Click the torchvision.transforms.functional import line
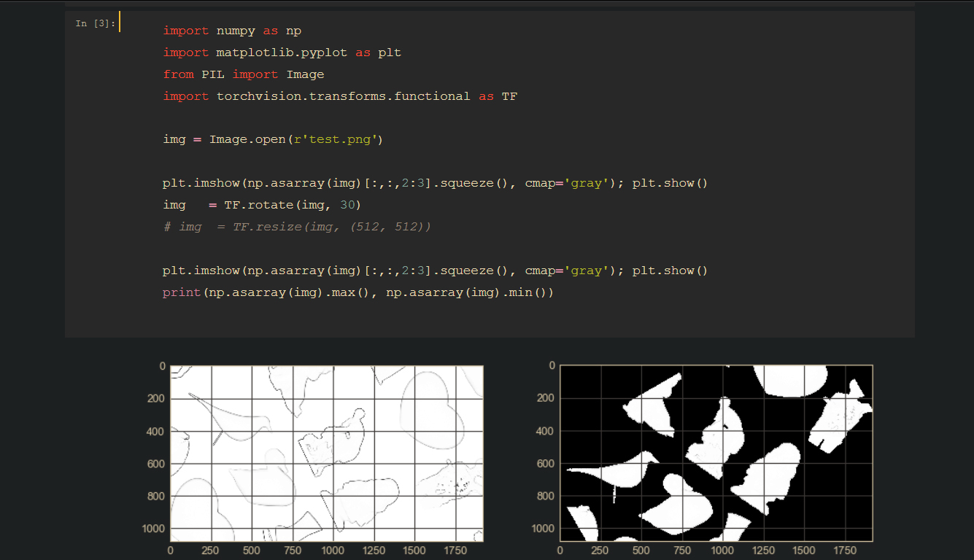This screenshot has height=560, width=974. (340, 96)
